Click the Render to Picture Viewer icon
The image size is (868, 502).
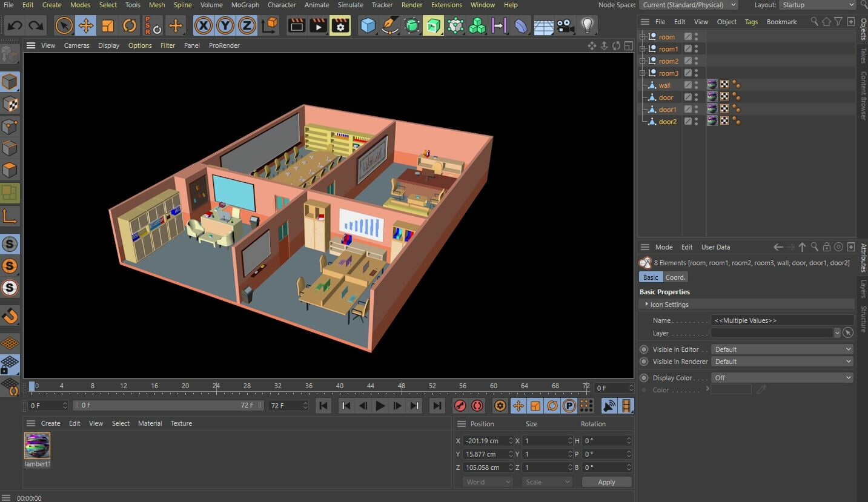pos(317,25)
